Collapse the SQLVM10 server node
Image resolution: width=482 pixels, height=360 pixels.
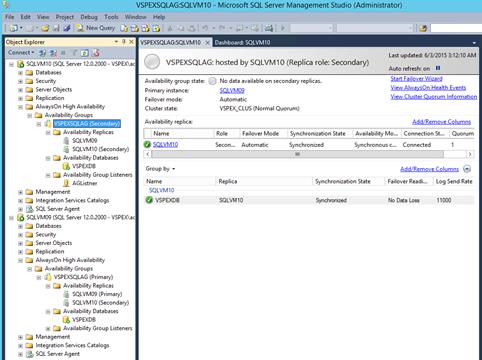(x=11, y=64)
